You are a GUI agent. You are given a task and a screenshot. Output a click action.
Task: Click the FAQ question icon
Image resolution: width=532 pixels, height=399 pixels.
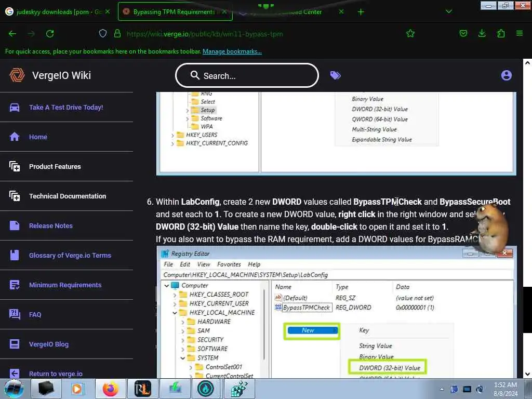click(x=15, y=314)
